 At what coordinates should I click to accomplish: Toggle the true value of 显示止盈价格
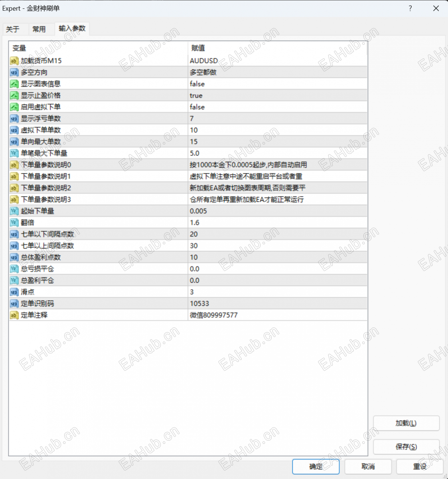click(277, 95)
